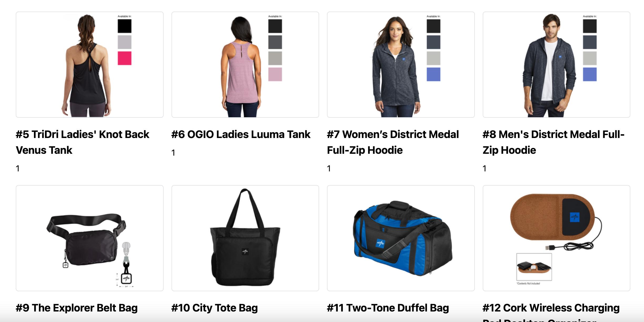Open the Cork Wireless Charging Pad image
Image resolution: width=644 pixels, height=322 pixels.
[556, 238]
